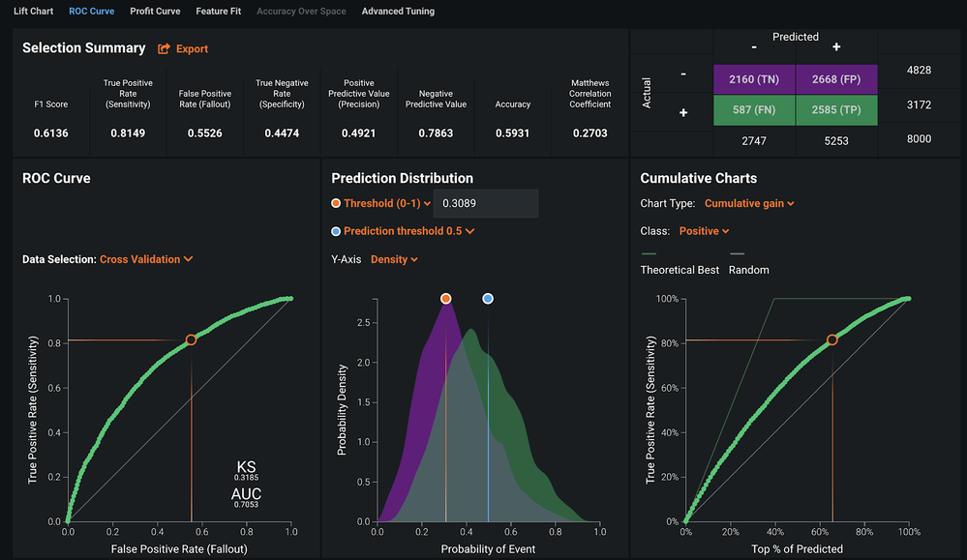Go to the Advanced Tuning tab

[398, 11]
